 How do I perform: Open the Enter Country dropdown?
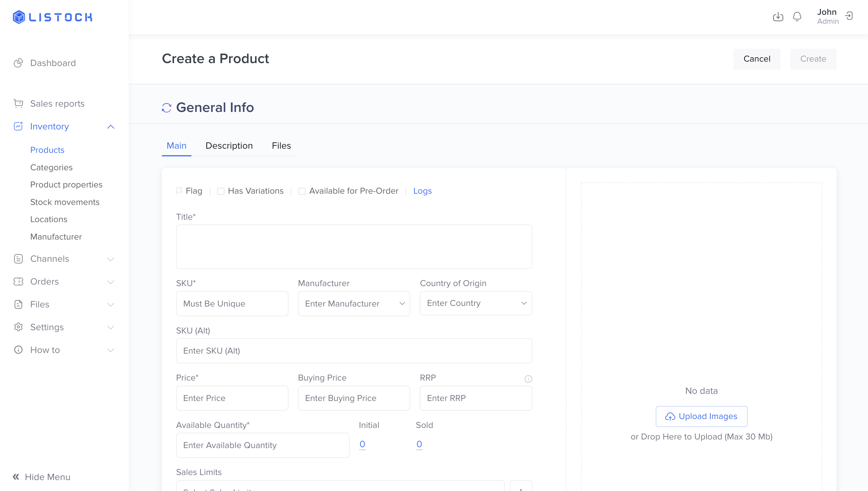[476, 303]
